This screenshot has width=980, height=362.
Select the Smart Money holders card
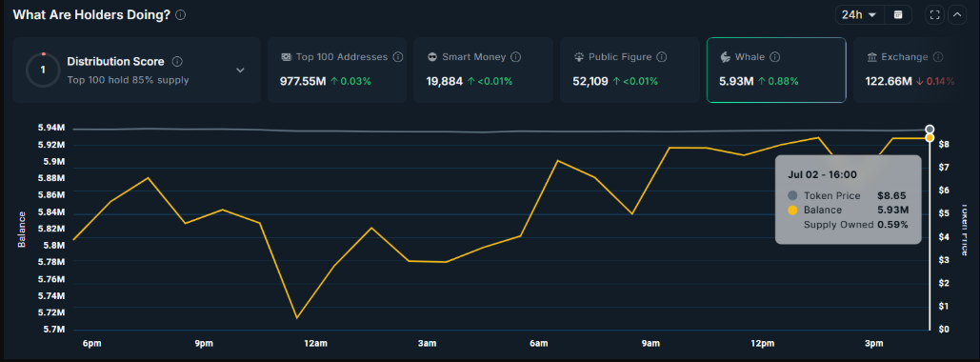click(x=483, y=70)
